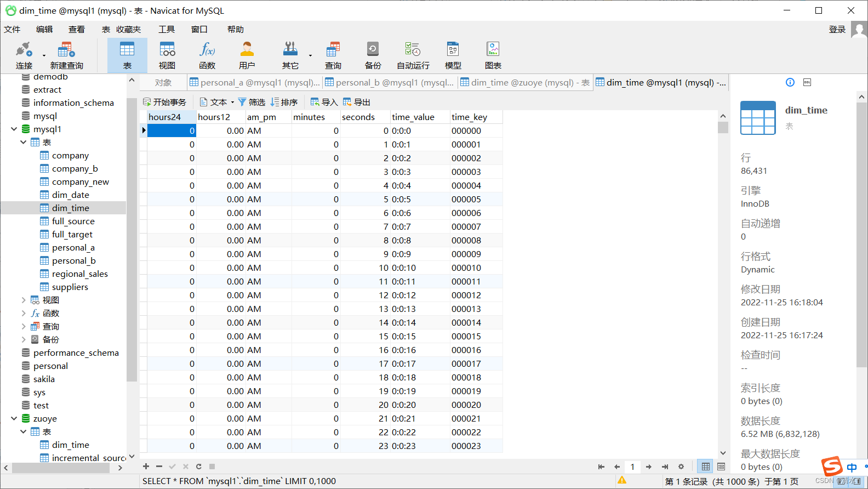Switch to form view
Screen dimensions: 868x489
tap(721, 467)
